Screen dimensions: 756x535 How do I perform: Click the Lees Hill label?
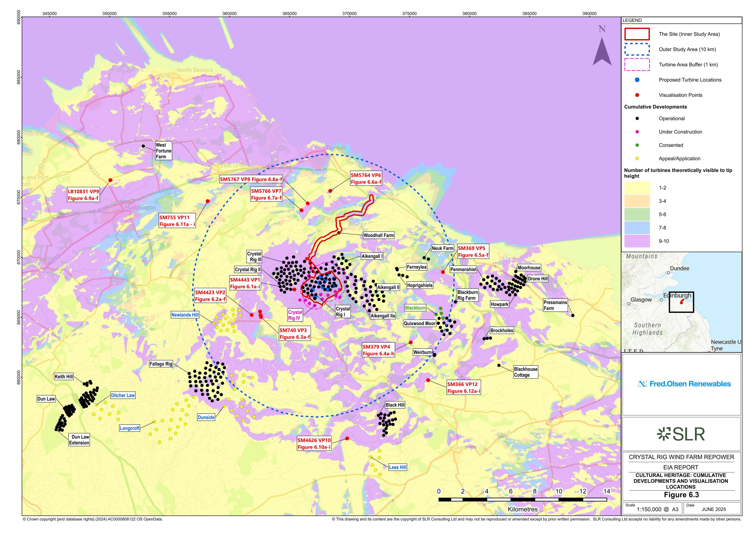click(398, 467)
